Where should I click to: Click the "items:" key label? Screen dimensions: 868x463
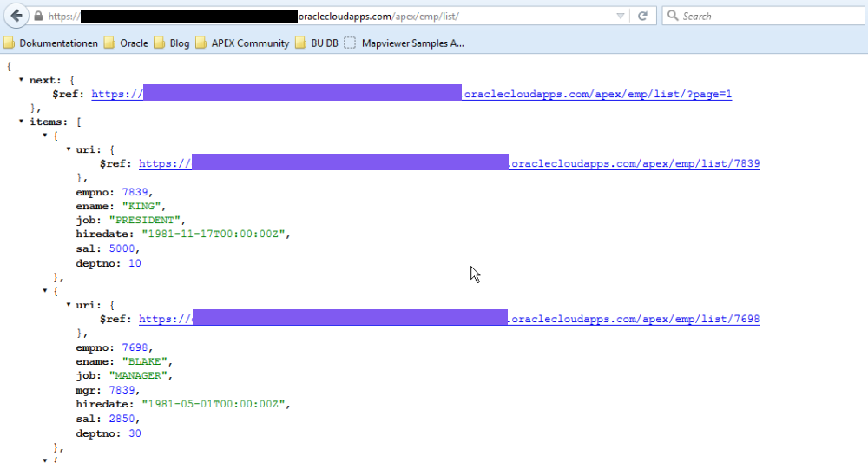click(48, 122)
